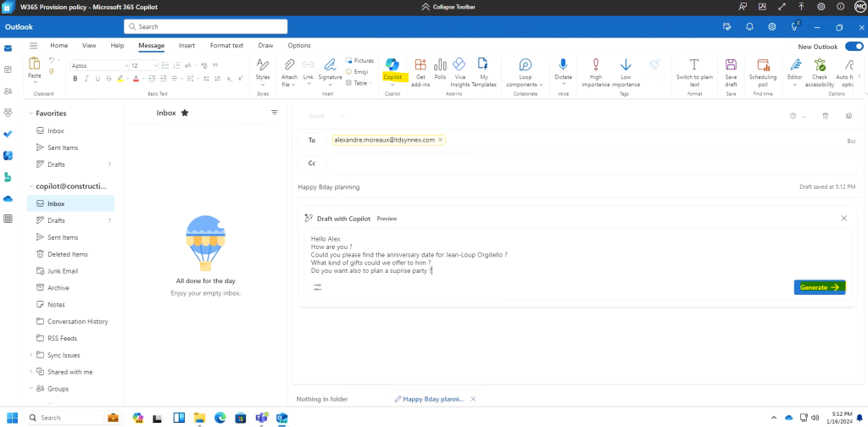Toggle Inbox favorite star
This screenshot has height=427, width=868.
[185, 113]
